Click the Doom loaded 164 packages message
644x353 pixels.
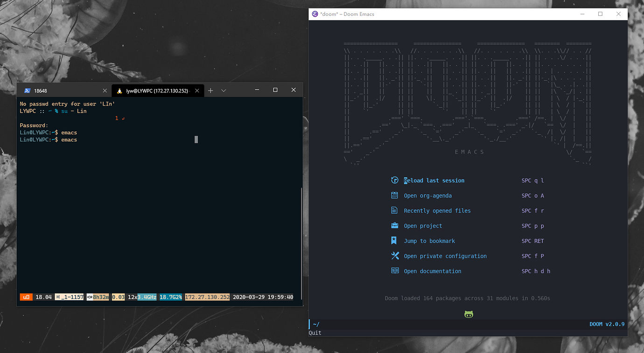pos(467,298)
